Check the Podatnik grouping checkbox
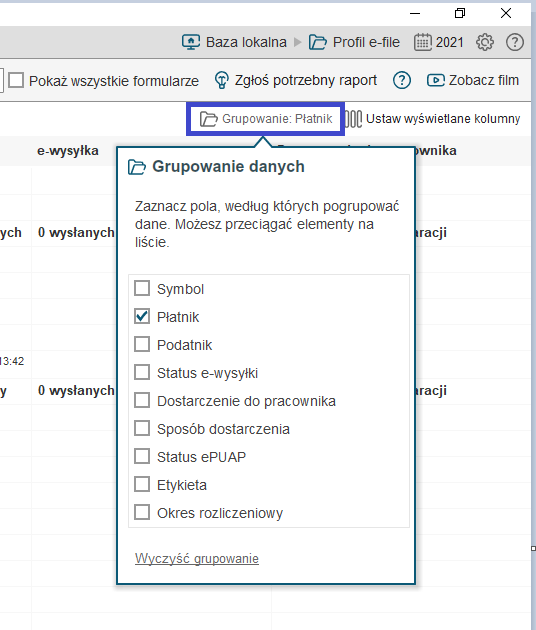536x630 pixels. click(x=142, y=344)
